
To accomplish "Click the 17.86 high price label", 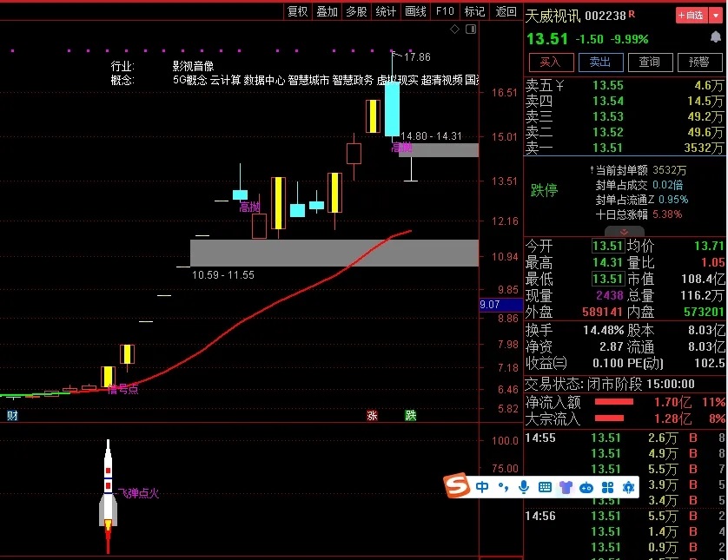I will coord(417,57).
